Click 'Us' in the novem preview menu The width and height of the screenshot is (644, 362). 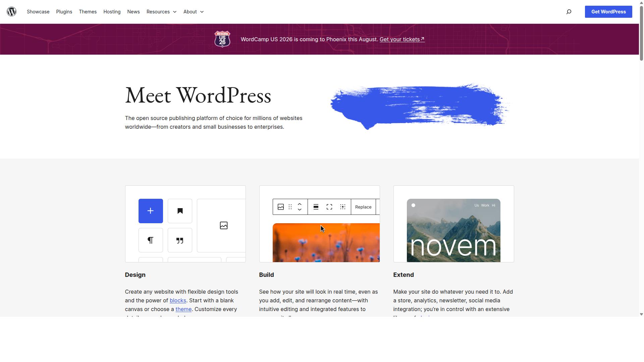click(477, 205)
